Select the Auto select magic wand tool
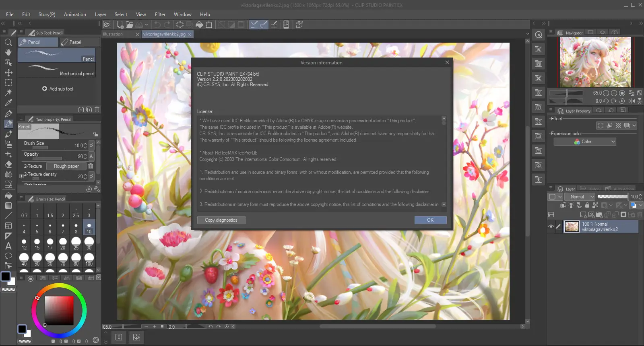The width and height of the screenshot is (644, 346). click(8, 93)
